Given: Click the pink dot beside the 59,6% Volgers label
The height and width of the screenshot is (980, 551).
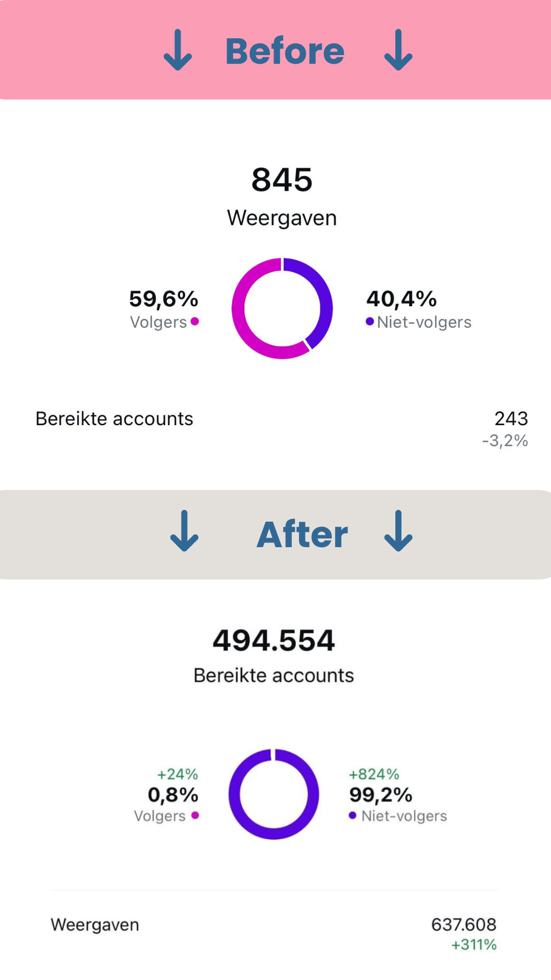Looking at the screenshot, I should [194, 322].
